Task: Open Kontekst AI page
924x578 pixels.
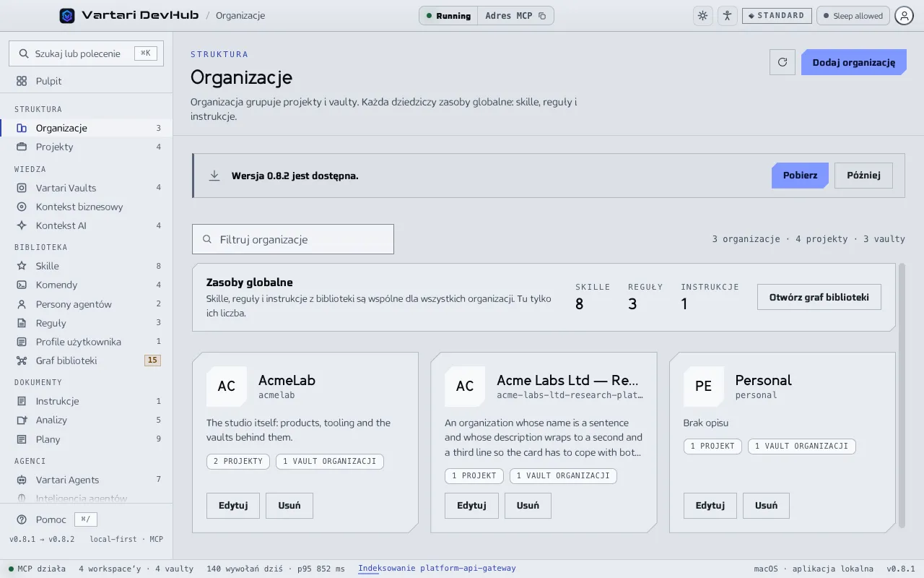Action: click(x=87, y=225)
